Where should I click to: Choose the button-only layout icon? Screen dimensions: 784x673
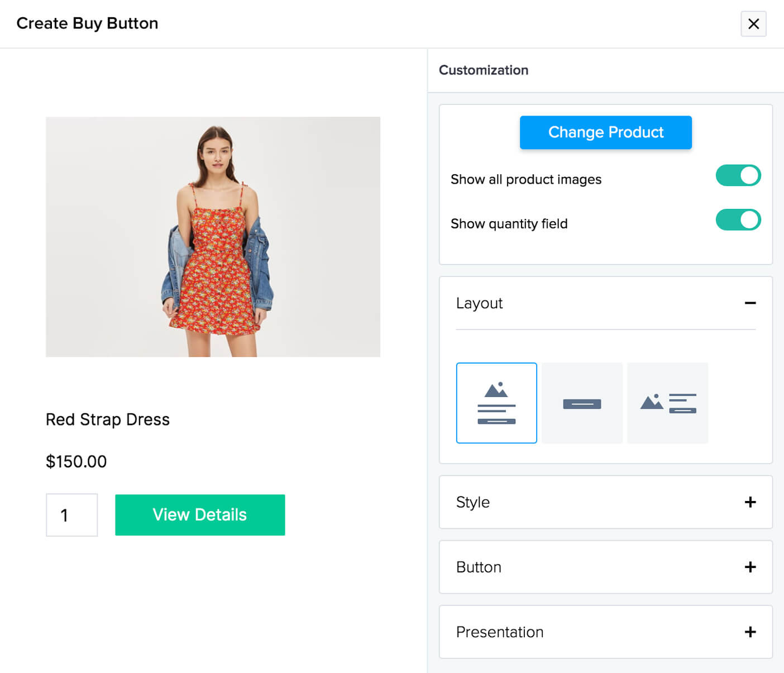coord(582,403)
